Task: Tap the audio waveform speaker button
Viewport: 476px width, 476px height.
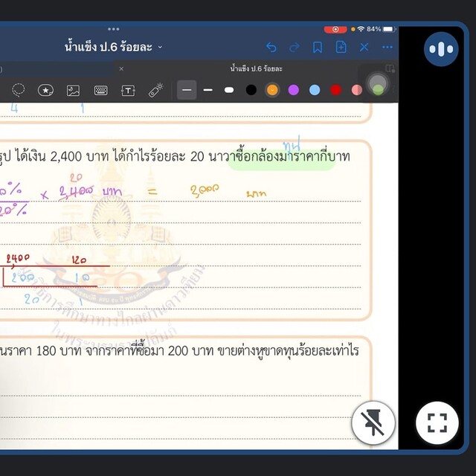Action: click(x=441, y=49)
